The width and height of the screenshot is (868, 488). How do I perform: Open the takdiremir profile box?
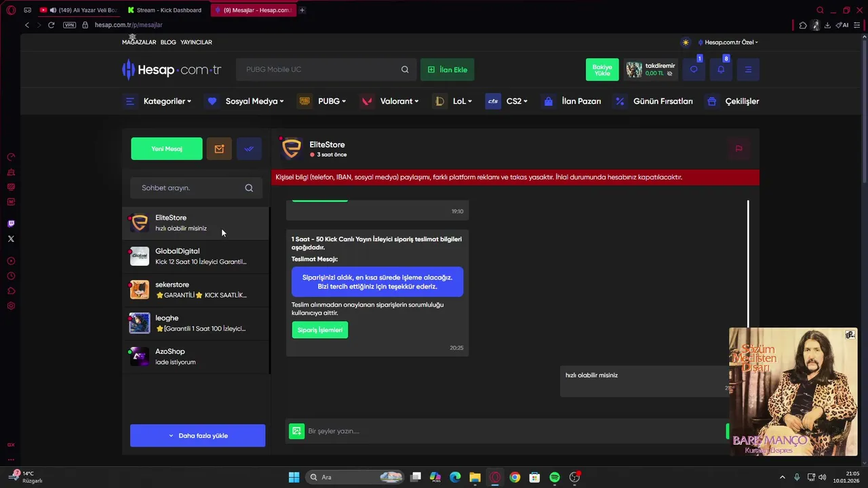click(652, 69)
